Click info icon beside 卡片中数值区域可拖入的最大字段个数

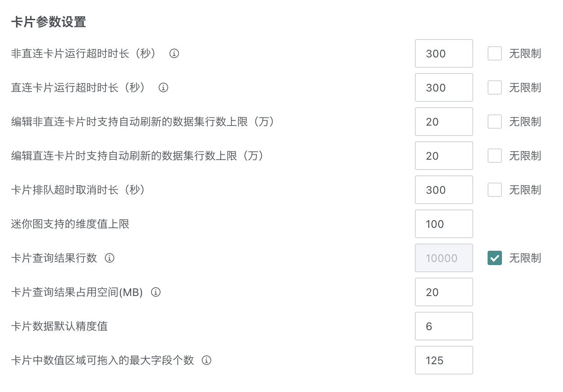pyautogui.click(x=207, y=361)
